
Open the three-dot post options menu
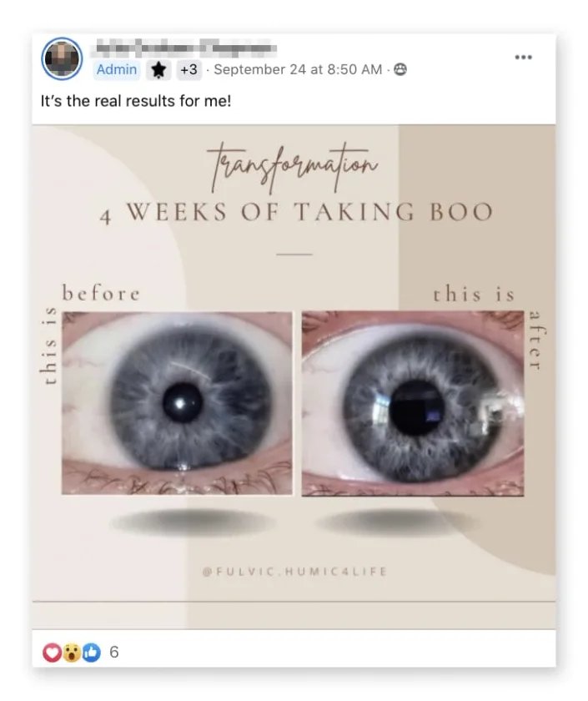[523, 57]
